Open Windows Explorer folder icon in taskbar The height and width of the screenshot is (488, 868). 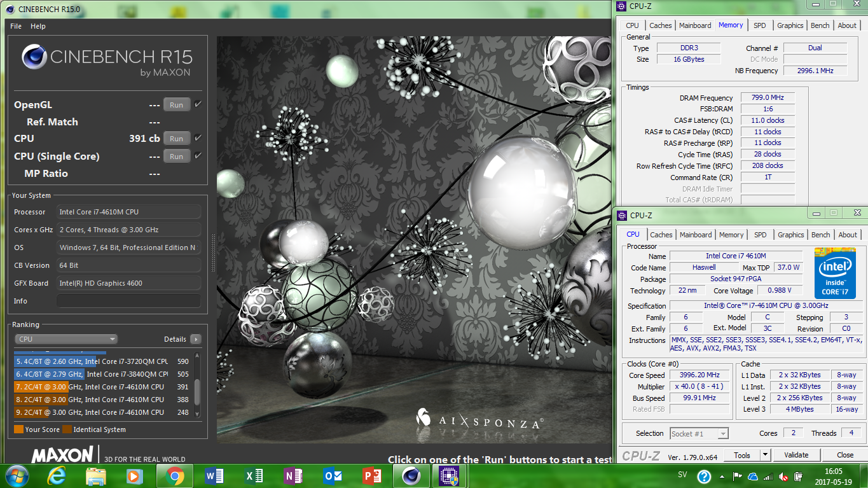(x=96, y=476)
